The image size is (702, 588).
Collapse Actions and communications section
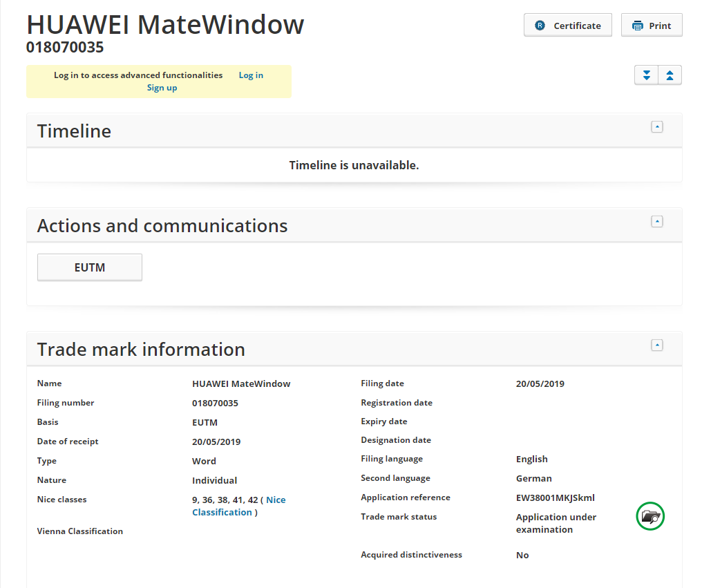[657, 222]
